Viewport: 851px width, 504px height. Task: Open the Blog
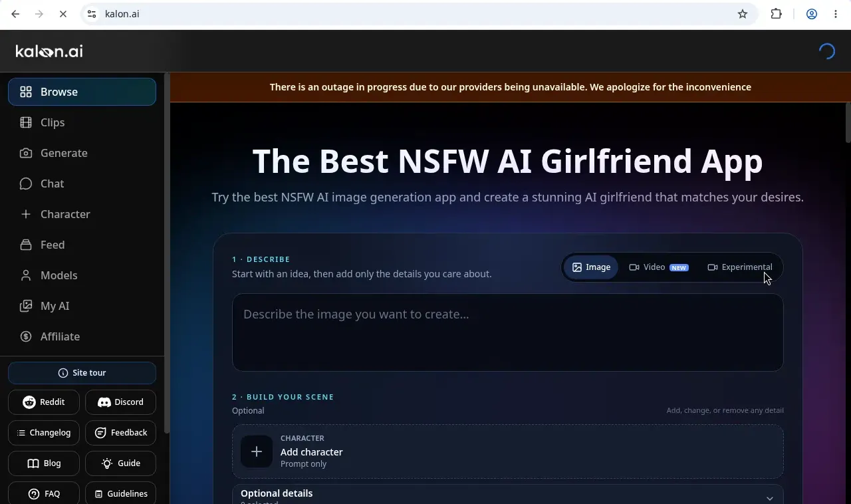coord(44,463)
